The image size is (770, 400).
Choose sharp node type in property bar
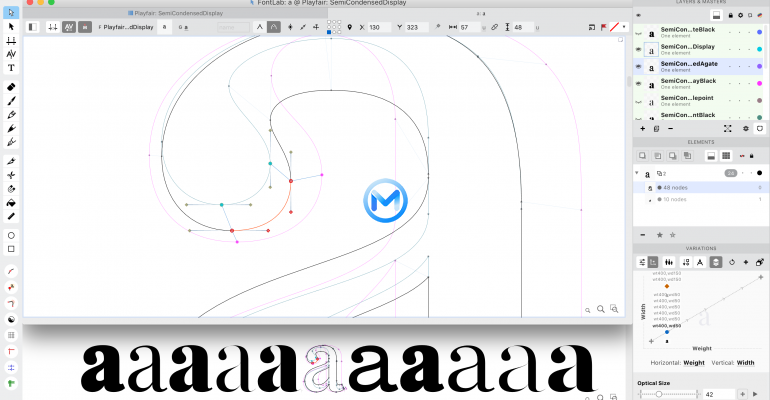[260, 27]
